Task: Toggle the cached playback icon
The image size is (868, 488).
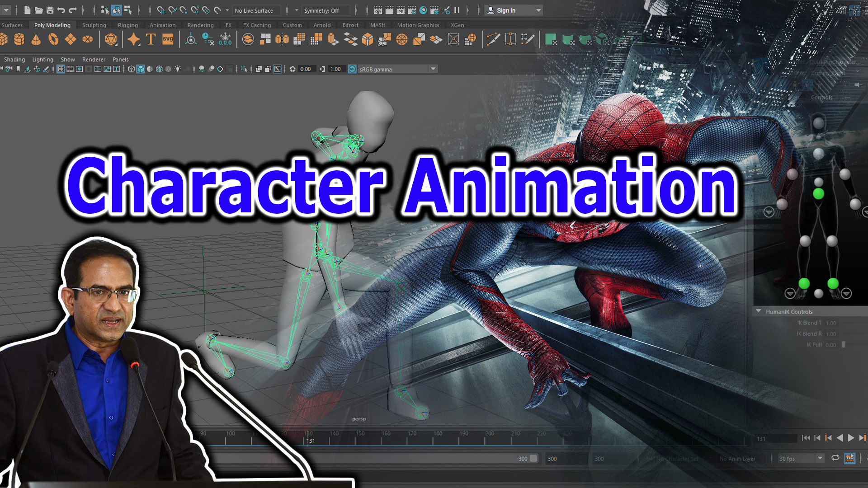Action: 850,458
